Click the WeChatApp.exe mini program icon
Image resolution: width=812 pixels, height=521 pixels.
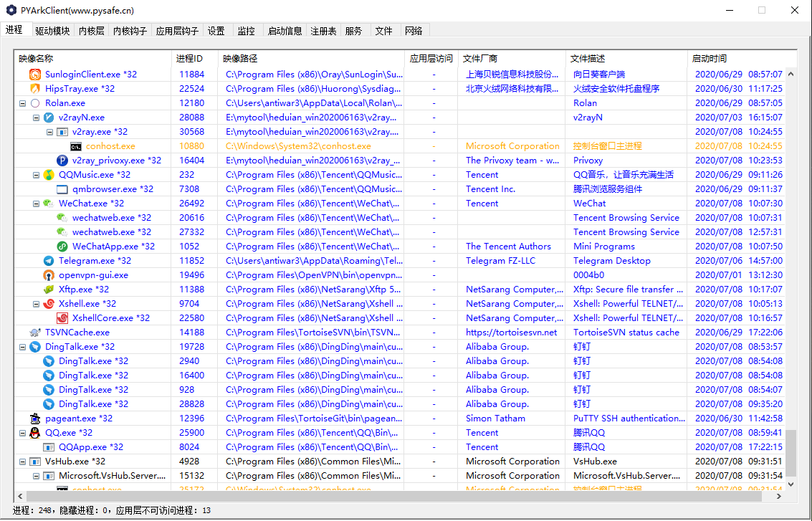(62, 247)
